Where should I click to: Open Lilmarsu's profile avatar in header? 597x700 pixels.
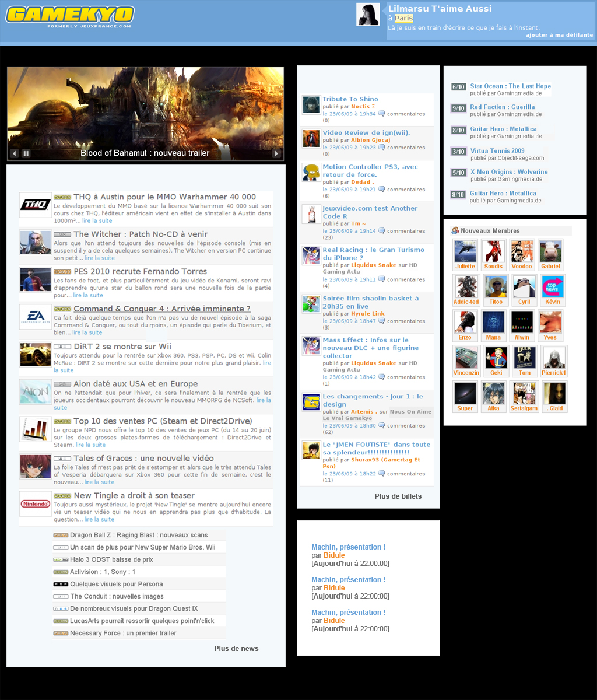(x=368, y=15)
